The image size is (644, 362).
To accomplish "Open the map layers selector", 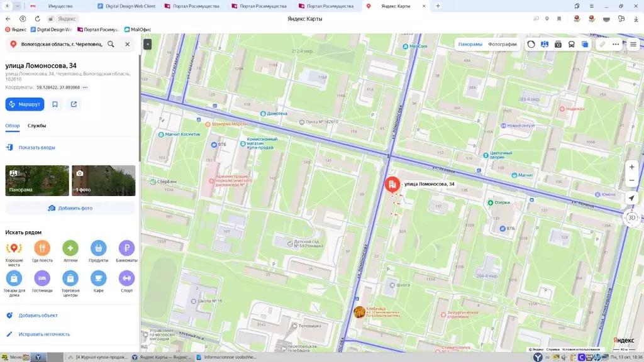I will point(585,45).
